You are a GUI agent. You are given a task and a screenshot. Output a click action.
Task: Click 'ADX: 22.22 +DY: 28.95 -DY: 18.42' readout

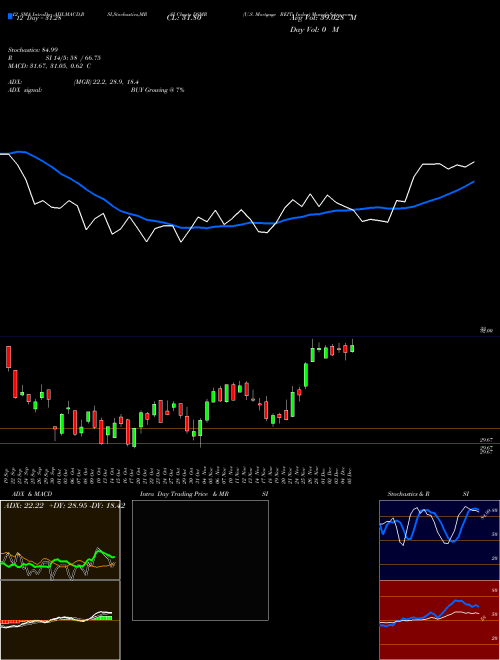[x=64, y=506]
